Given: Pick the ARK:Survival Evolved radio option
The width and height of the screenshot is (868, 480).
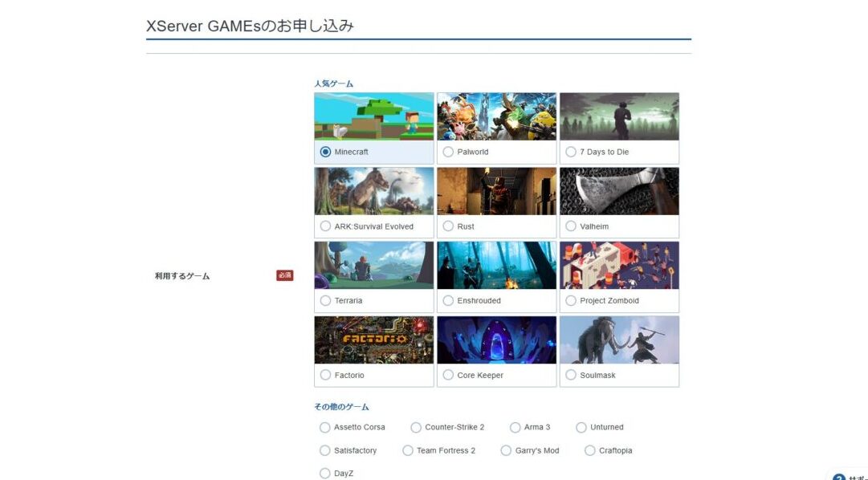Looking at the screenshot, I should coord(325,226).
